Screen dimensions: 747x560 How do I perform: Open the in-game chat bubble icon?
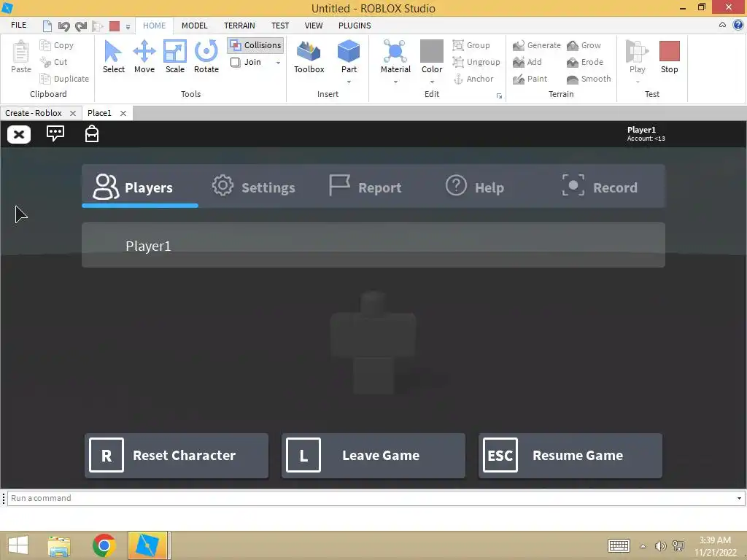(x=55, y=133)
